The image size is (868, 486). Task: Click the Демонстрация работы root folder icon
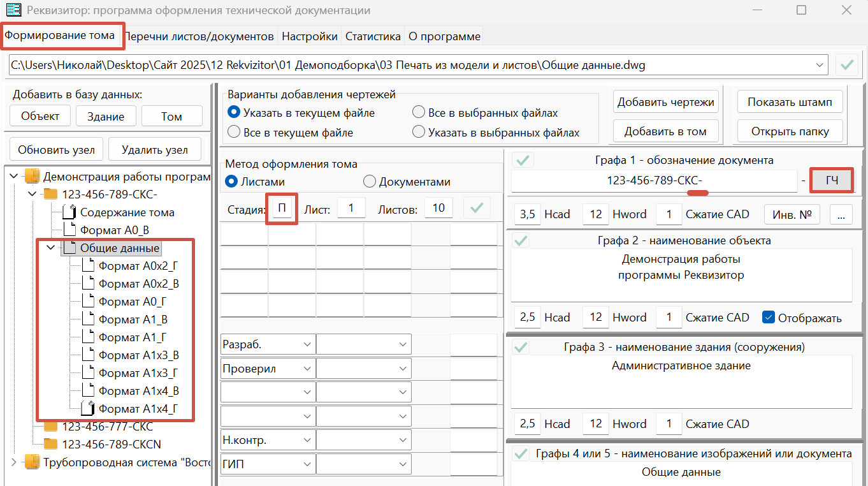pos(32,176)
